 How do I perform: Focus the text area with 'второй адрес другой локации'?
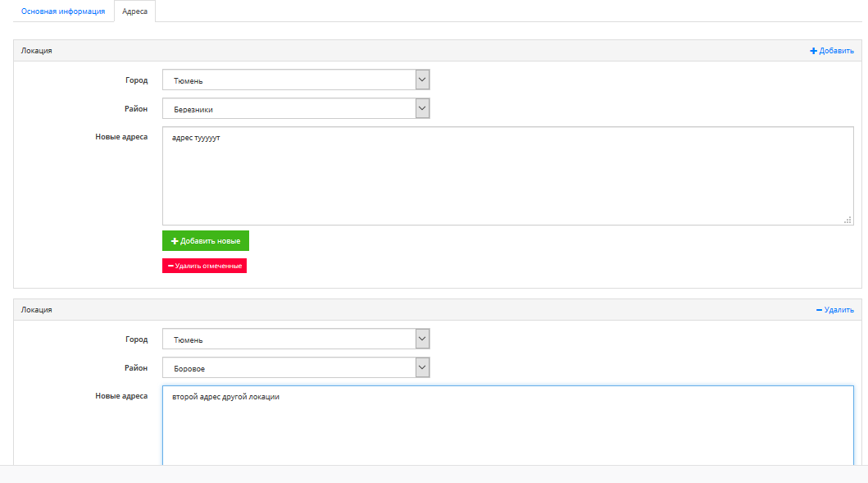(x=507, y=426)
